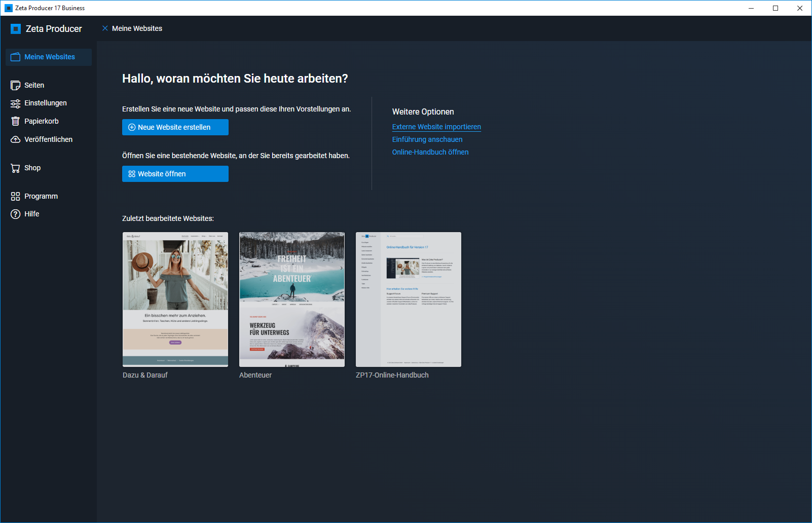Click Neue Website erstellen button
The height and width of the screenshot is (523, 812).
pos(175,127)
